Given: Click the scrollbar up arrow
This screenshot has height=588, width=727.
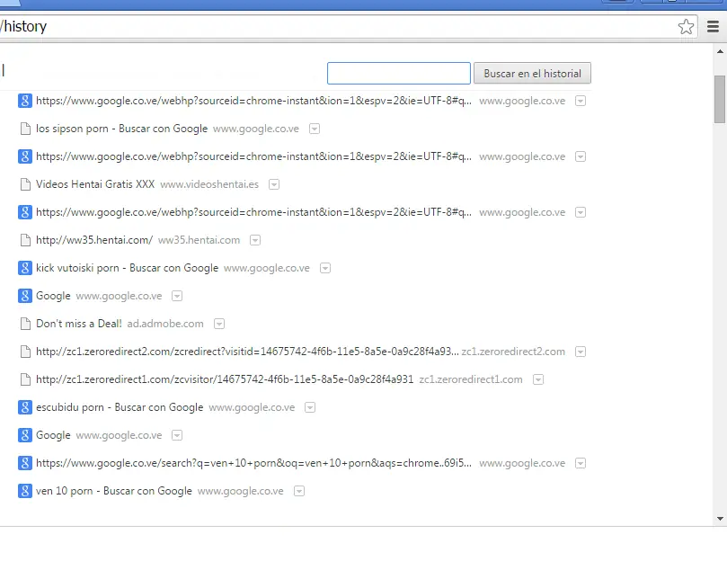Looking at the screenshot, I should coord(720,51).
